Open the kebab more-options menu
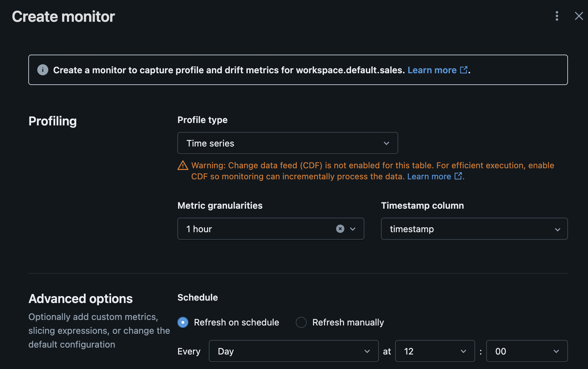The image size is (588, 369). pos(557,16)
